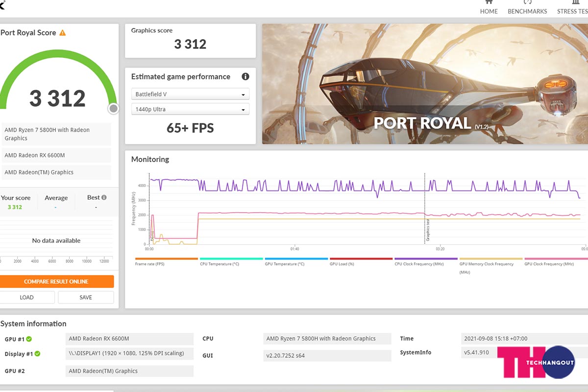Click the info icon next to Estimated game performance
Image resolution: width=588 pixels, height=392 pixels.
245,76
